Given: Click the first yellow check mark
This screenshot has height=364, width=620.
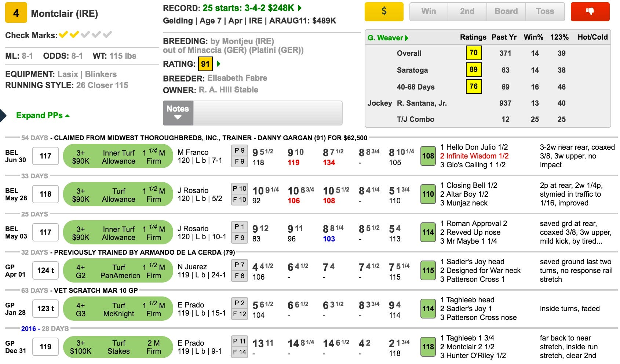Looking at the screenshot, I should pyautogui.click(x=63, y=35).
